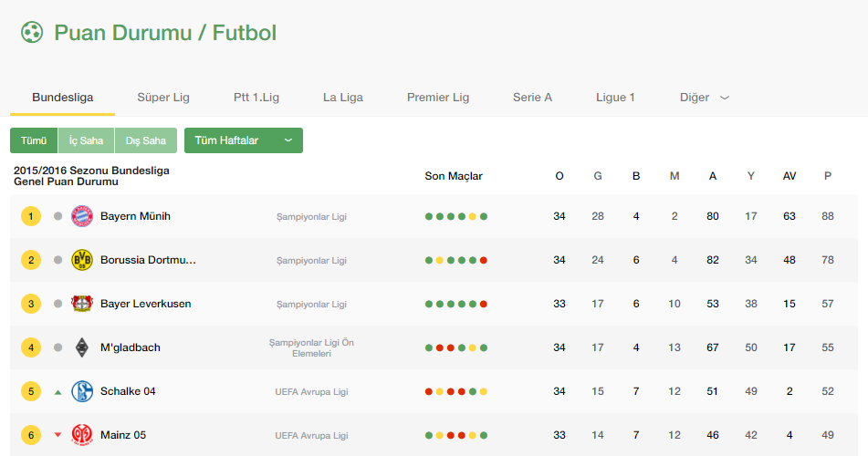
Task: Open the Tüm Haftalar week dropdown
Action: pyautogui.click(x=244, y=140)
